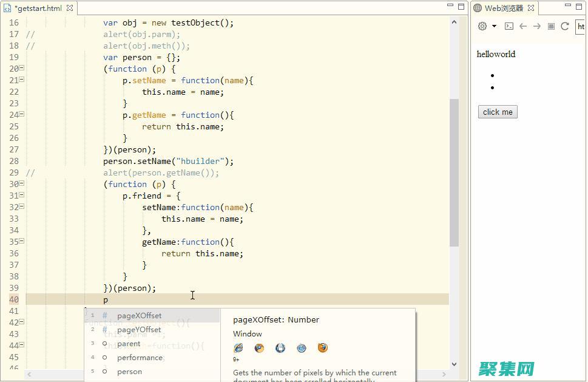
Task: Select the getstart.html editor tab
Action: (38, 9)
